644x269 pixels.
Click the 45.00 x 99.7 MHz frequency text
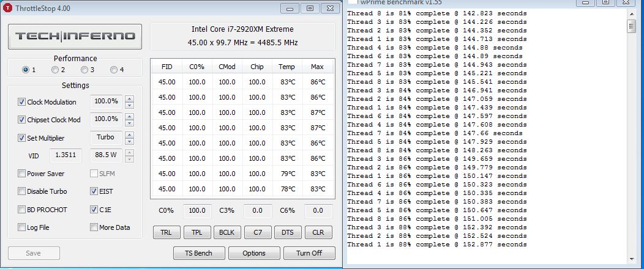click(x=243, y=42)
